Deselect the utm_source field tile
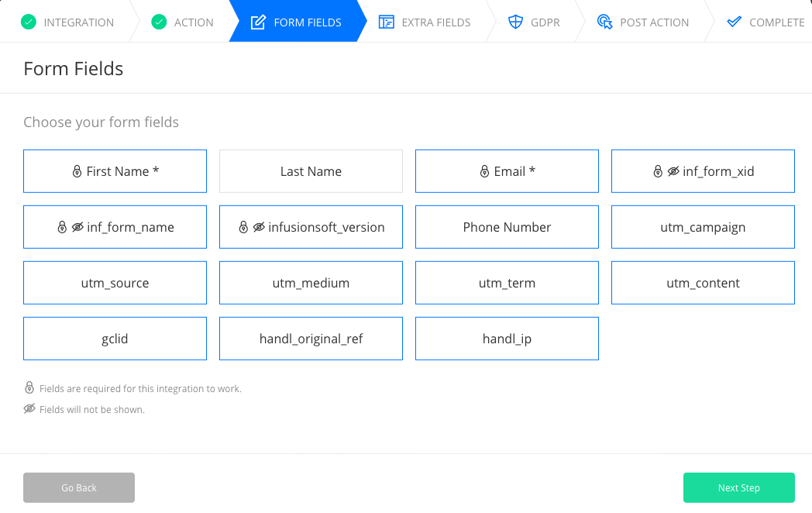Screen dimensions: 812x513 click(x=115, y=283)
